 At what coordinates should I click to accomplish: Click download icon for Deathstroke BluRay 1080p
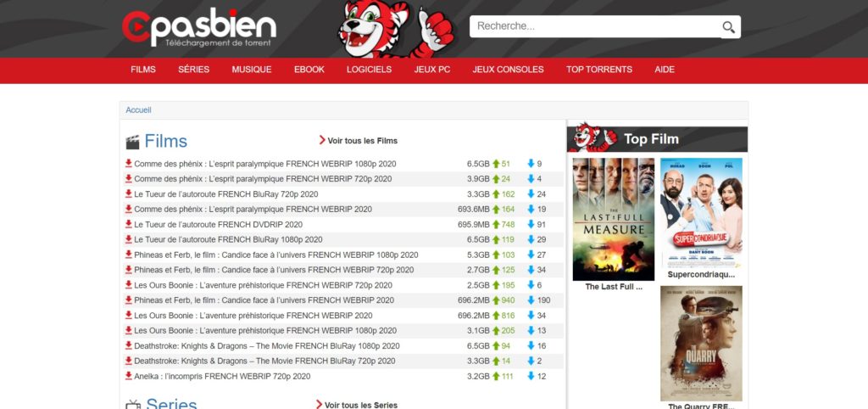(x=129, y=345)
